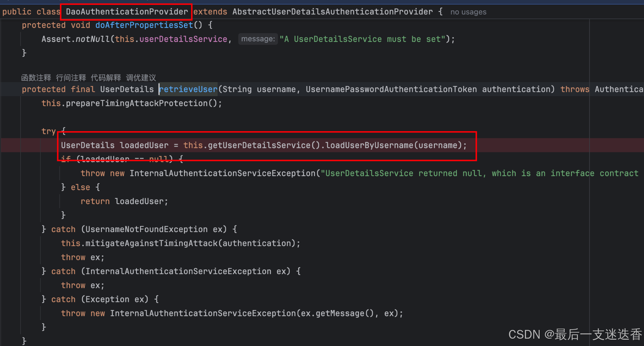644x346 pixels.
Task: Click the 代码解释 code lens link
Action: (106, 78)
